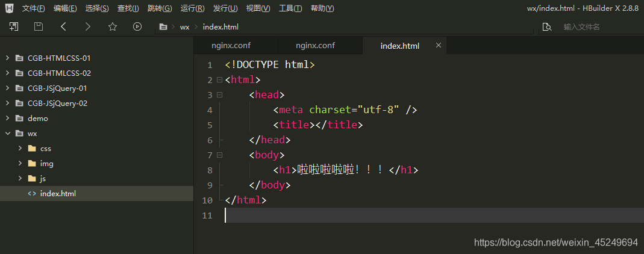Click the meta charset line
Image resolution: width=644 pixels, height=254 pixels.
[x=345, y=110]
